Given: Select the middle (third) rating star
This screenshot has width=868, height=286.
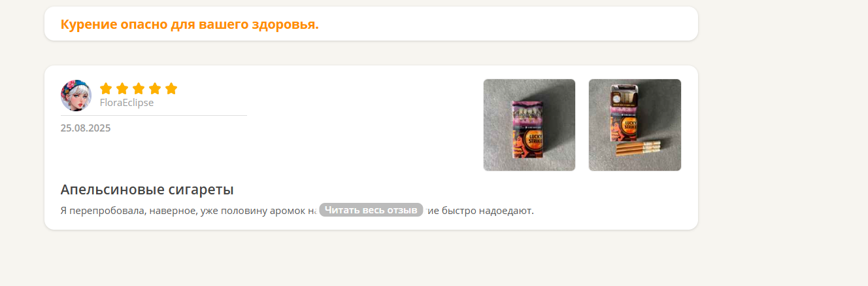Looking at the screenshot, I should (x=139, y=88).
